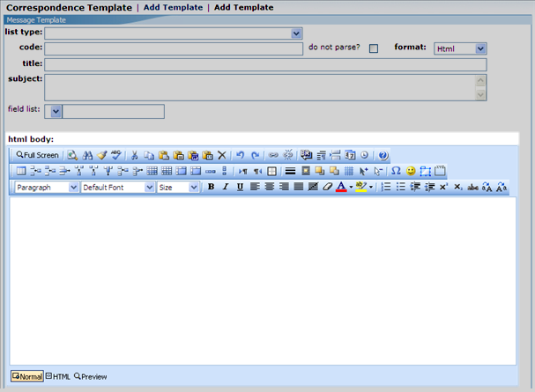535x392 pixels.
Task: Click in the code input field
Action: point(174,48)
